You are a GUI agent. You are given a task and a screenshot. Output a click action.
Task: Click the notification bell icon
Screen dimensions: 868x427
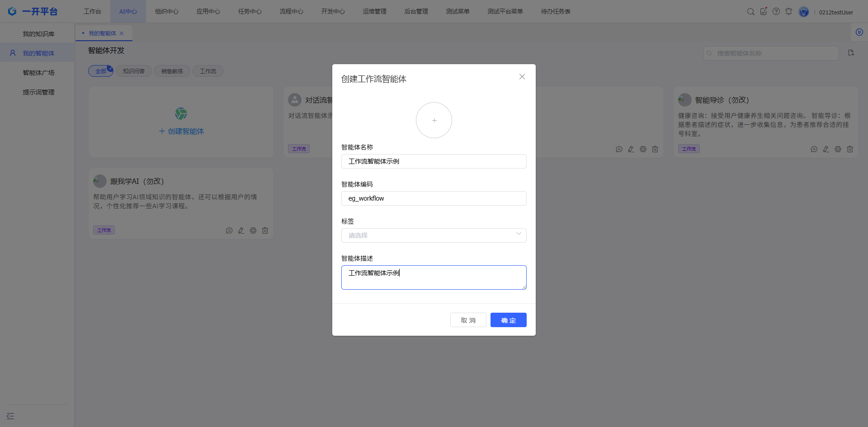[x=788, y=12]
